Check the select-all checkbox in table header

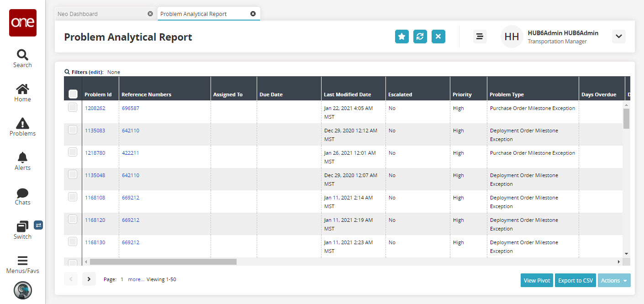[73, 94]
